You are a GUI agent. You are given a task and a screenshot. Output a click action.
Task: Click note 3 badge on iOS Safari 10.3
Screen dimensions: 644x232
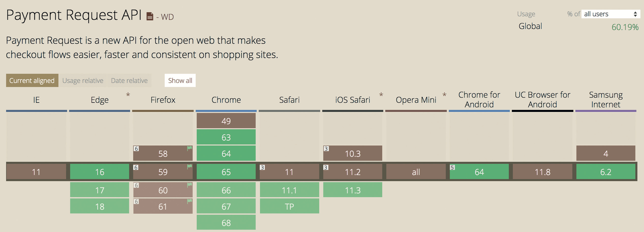326,149
